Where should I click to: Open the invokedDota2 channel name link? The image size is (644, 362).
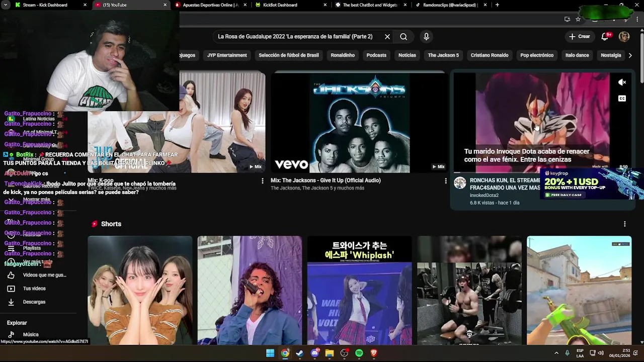click(x=484, y=196)
